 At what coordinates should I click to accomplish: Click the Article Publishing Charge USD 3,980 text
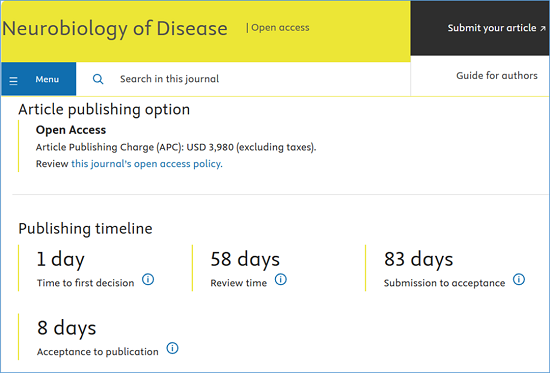[176, 147]
